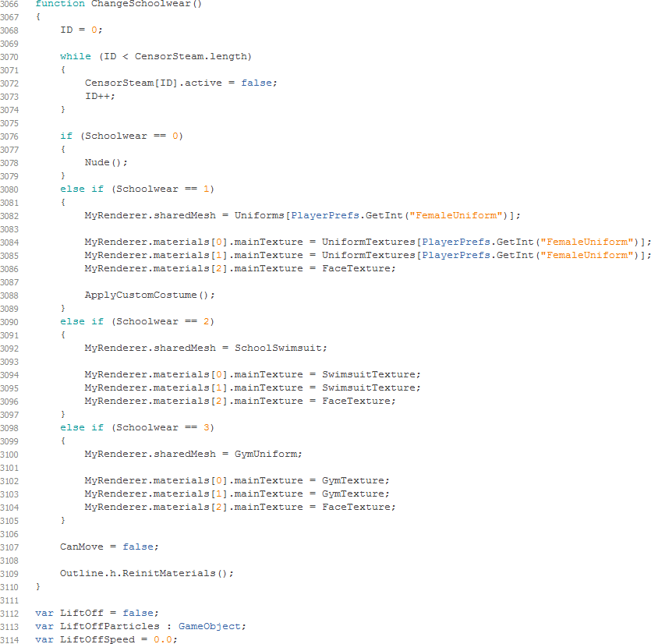This screenshot has width=651, height=644.
Task: Click line number 3110 in the gutter
Action: point(9,586)
